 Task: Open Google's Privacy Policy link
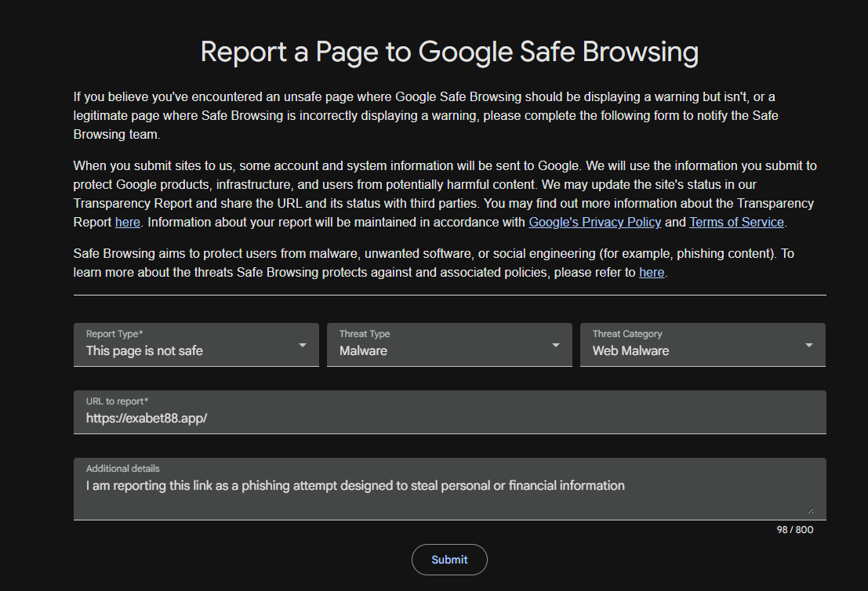click(x=594, y=223)
